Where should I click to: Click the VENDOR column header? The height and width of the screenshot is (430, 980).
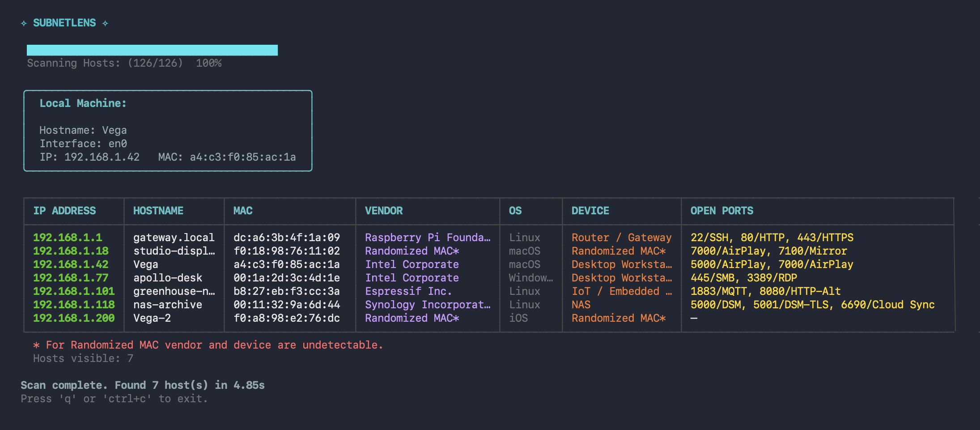pyautogui.click(x=384, y=211)
